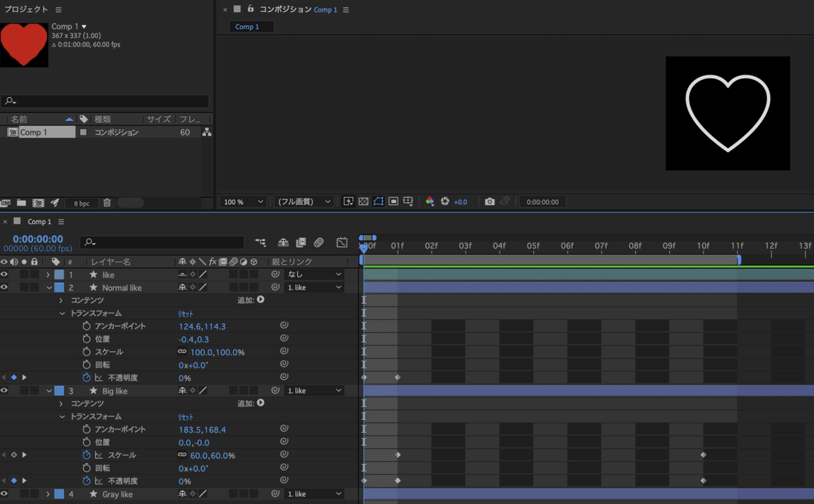Open the Composition Mini-Flowchart icon
The image size is (814, 504).
coord(260,242)
